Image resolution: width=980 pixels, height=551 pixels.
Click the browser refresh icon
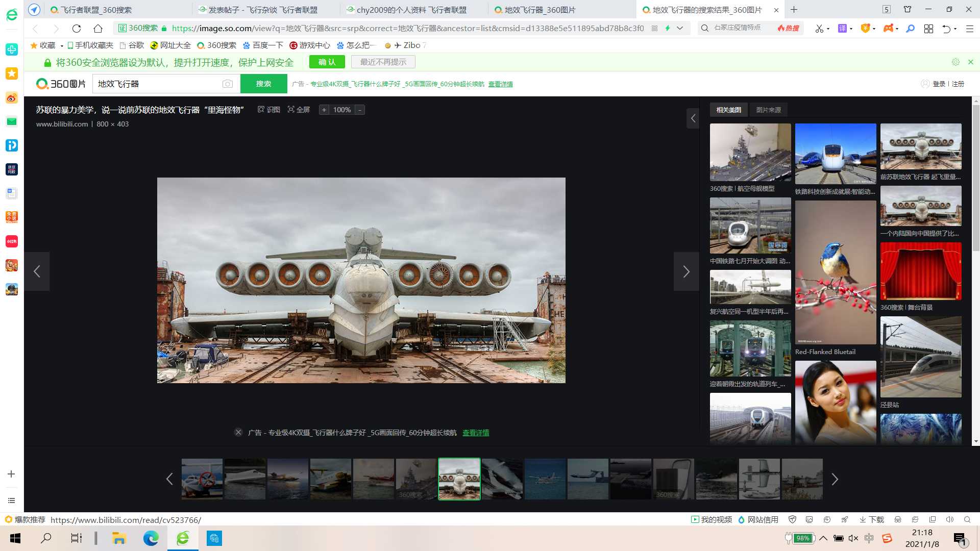point(77,29)
